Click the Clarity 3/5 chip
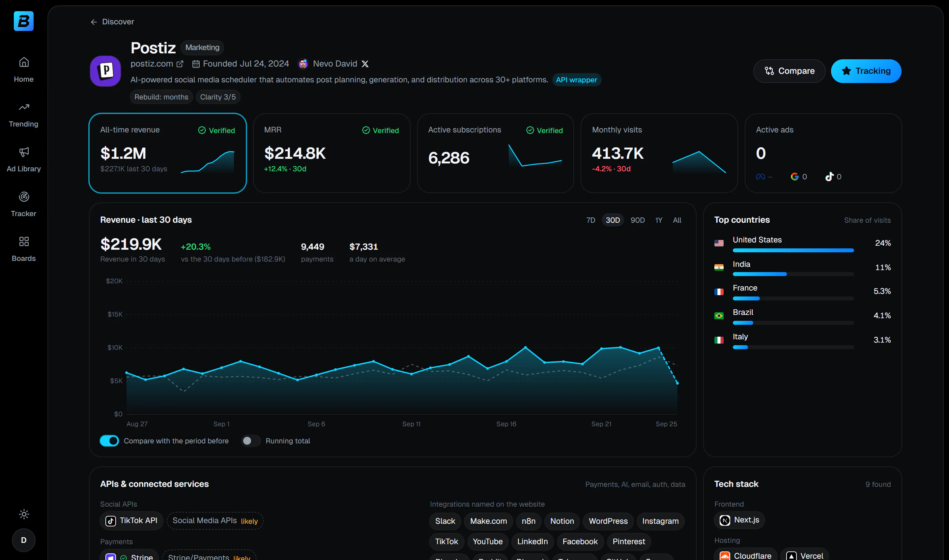The image size is (949, 560). tap(218, 97)
